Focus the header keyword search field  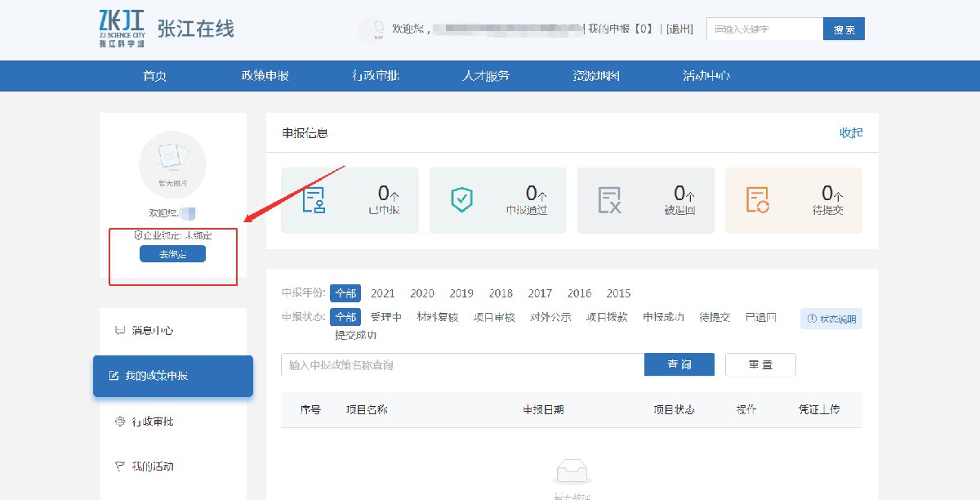click(764, 29)
